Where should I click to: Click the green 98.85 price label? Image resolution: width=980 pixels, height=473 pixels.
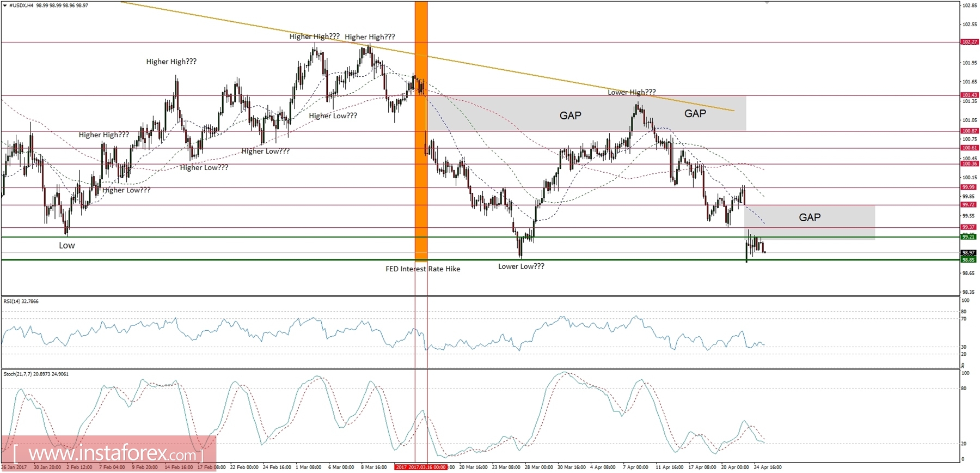tap(969, 260)
